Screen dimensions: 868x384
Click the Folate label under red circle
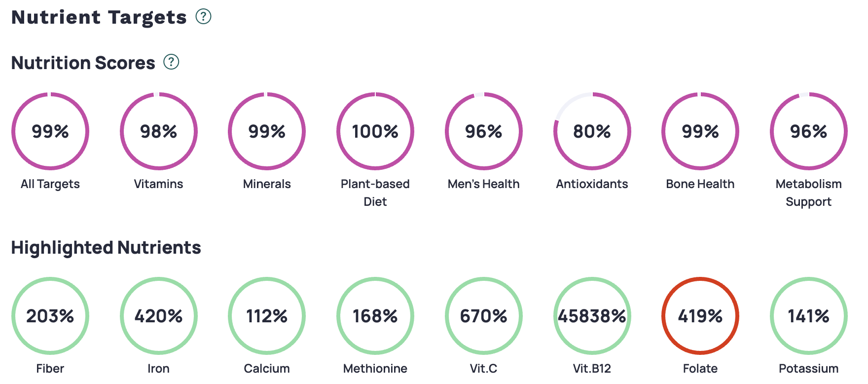(700, 369)
